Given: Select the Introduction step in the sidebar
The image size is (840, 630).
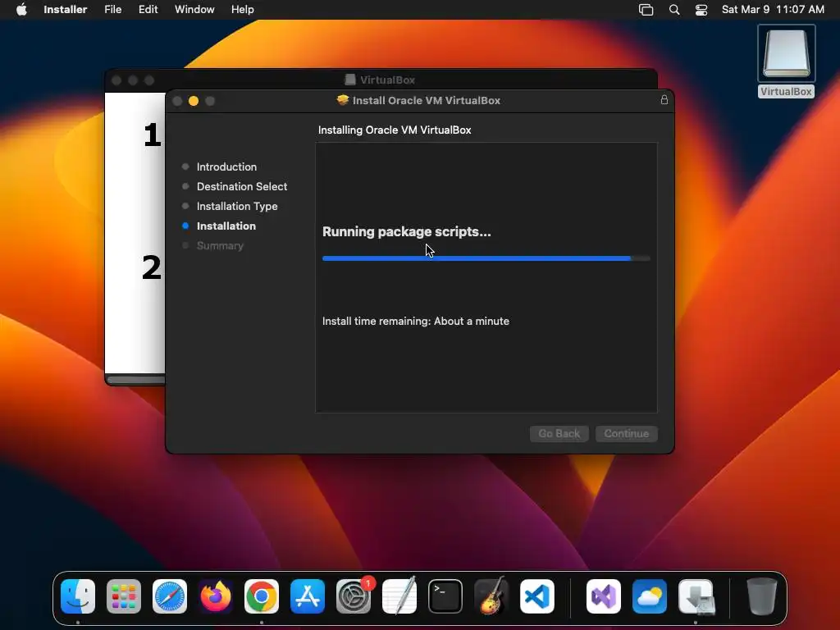Looking at the screenshot, I should pos(226,167).
